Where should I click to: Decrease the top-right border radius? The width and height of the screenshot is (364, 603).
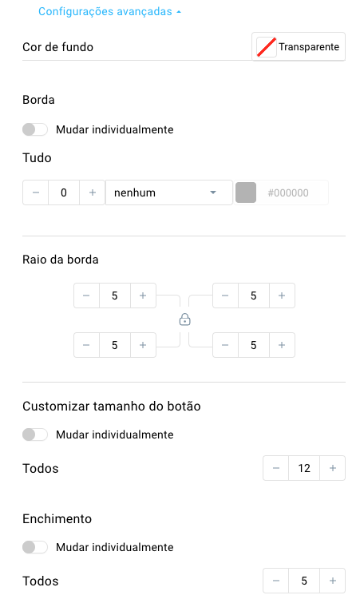tap(225, 296)
